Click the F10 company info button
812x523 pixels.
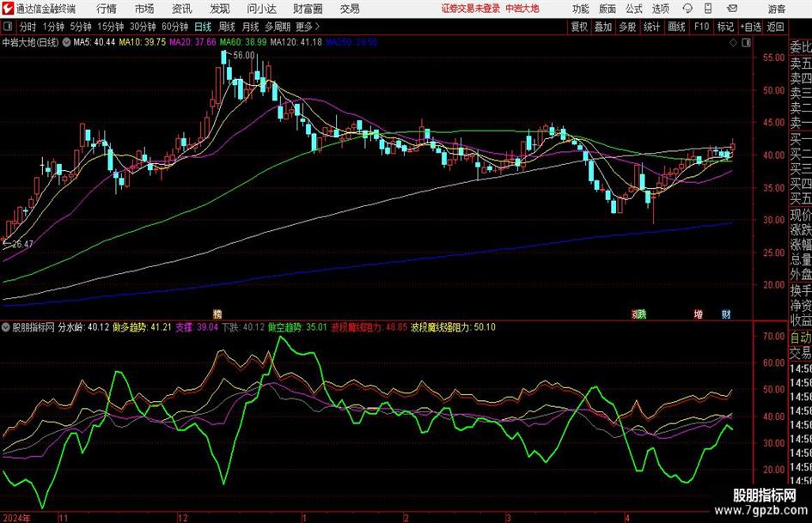702,27
